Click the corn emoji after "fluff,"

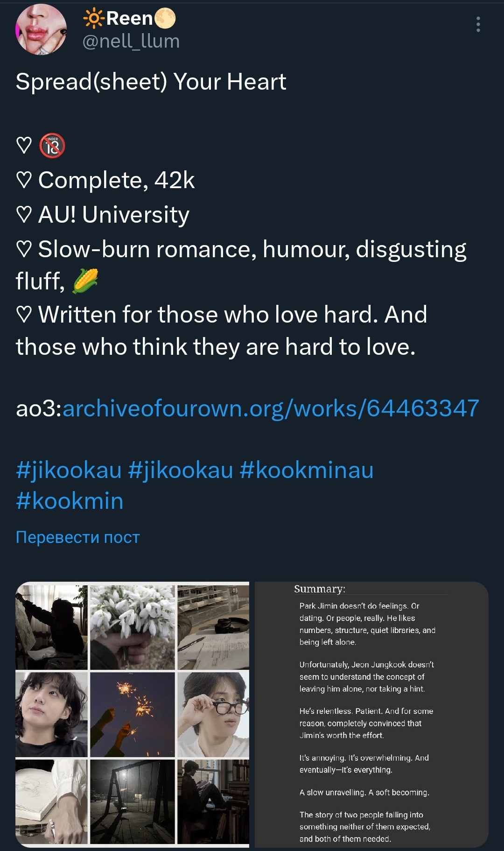pyautogui.click(x=85, y=281)
